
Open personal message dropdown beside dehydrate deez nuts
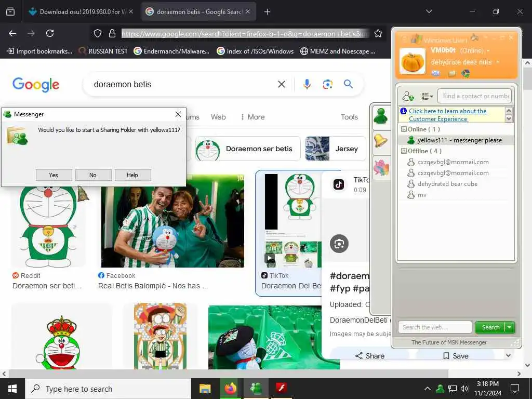click(x=497, y=62)
